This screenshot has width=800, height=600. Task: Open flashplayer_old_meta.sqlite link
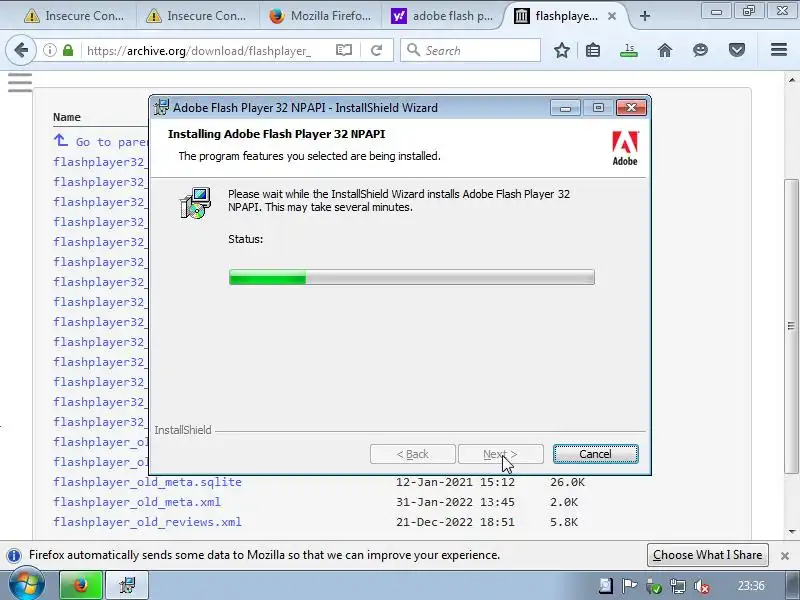(x=147, y=482)
